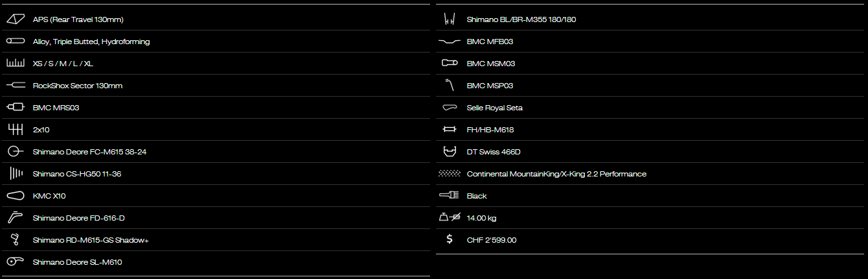Select the drivetrain text 2x10
Image resolution: width=868 pixels, height=279 pixels.
click(x=41, y=130)
